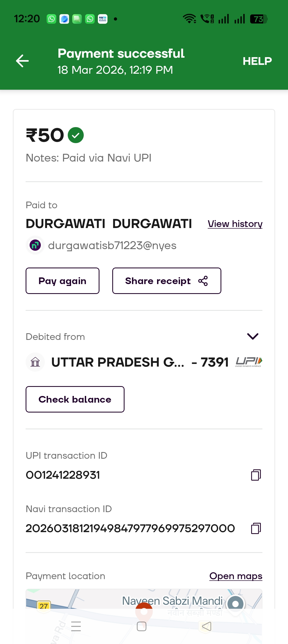Tap the Paytm Business notification icon

click(103, 19)
